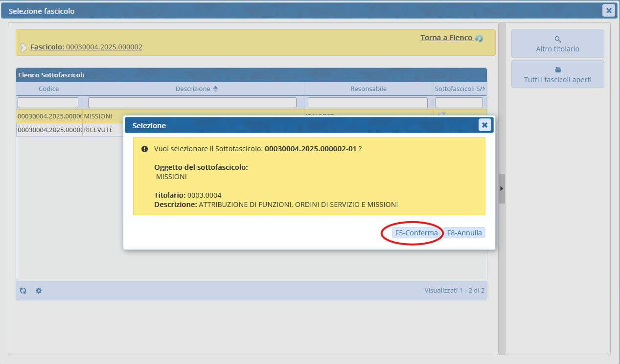The height and width of the screenshot is (364, 620).
Task: Click the Torna a Elenco link
Action: click(x=446, y=38)
